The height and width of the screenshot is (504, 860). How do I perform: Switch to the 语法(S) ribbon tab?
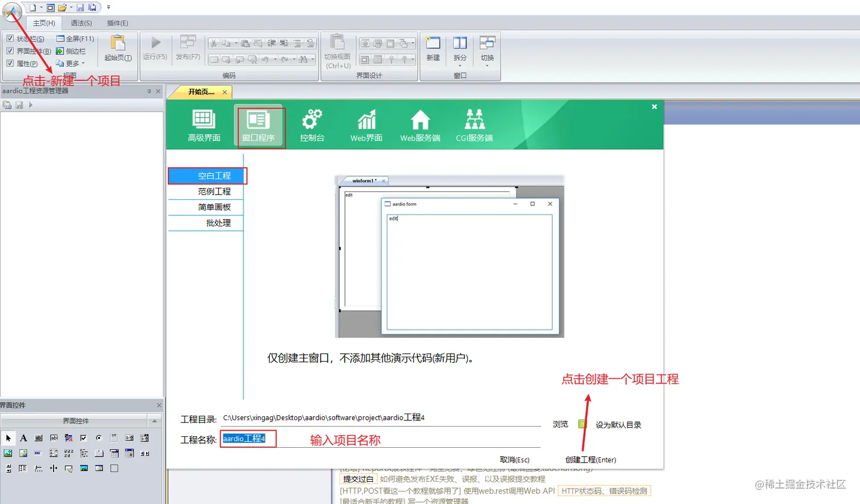81,23
